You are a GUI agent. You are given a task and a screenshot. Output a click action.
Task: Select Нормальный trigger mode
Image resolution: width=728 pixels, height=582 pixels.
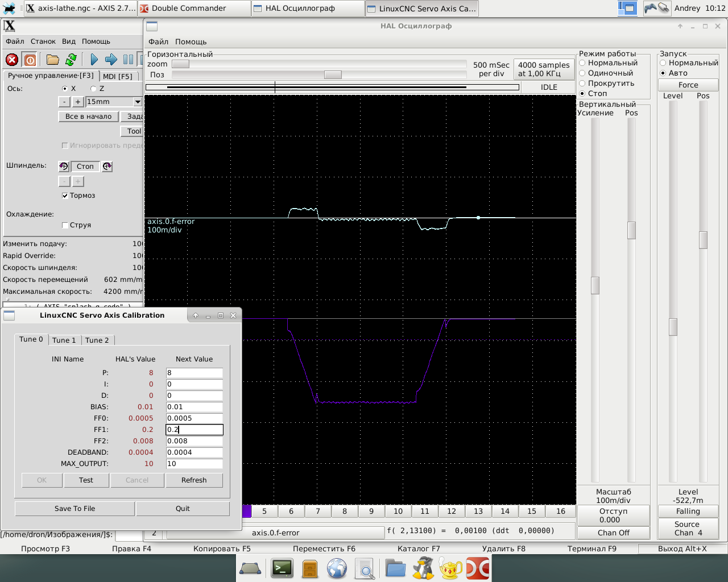coord(663,63)
